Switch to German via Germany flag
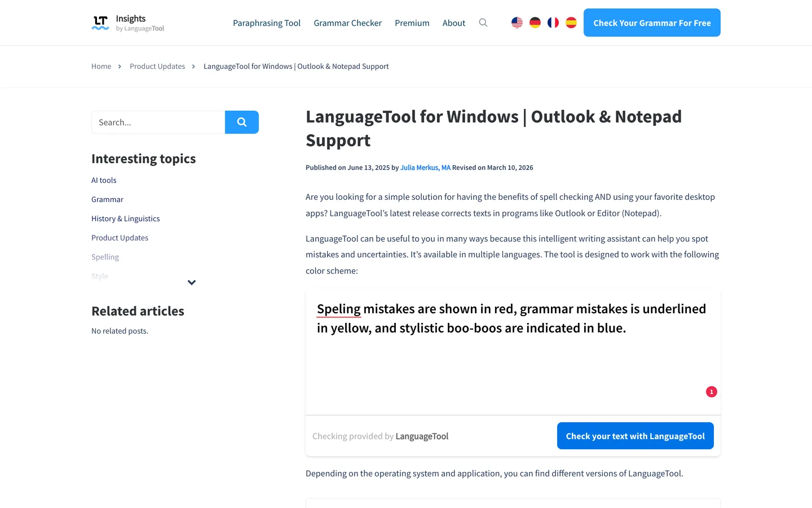This screenshot has height=508, width=812. point(535,23)
